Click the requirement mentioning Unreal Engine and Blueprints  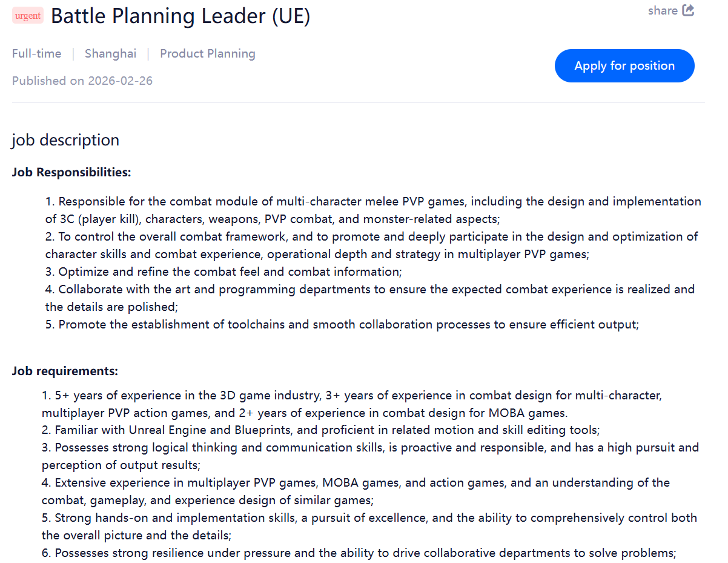click(x=320, y=430)
